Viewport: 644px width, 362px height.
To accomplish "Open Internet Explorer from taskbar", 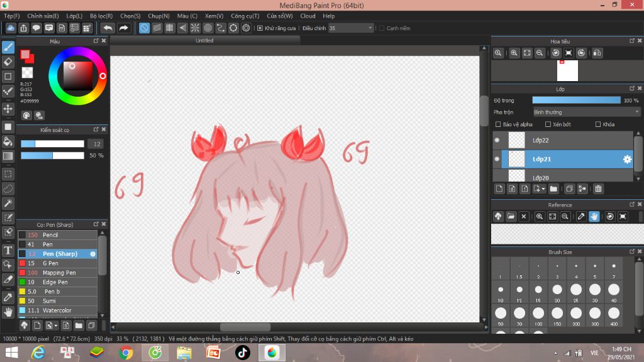I will (38, 353).
